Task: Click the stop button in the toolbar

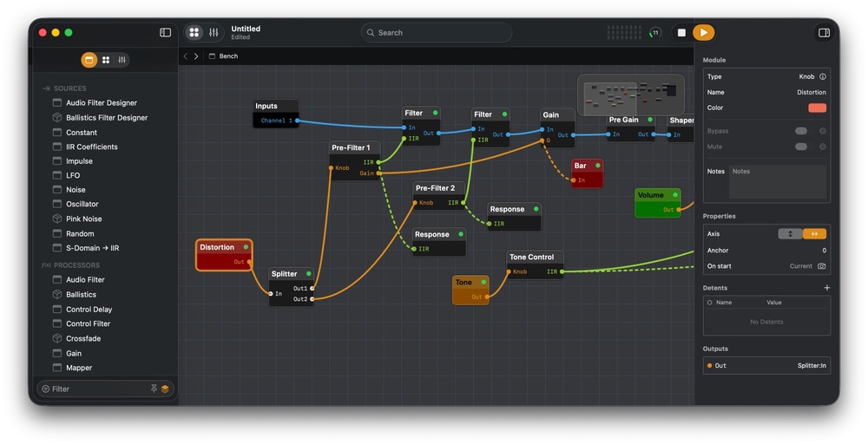Action: (x=681, y=33)
